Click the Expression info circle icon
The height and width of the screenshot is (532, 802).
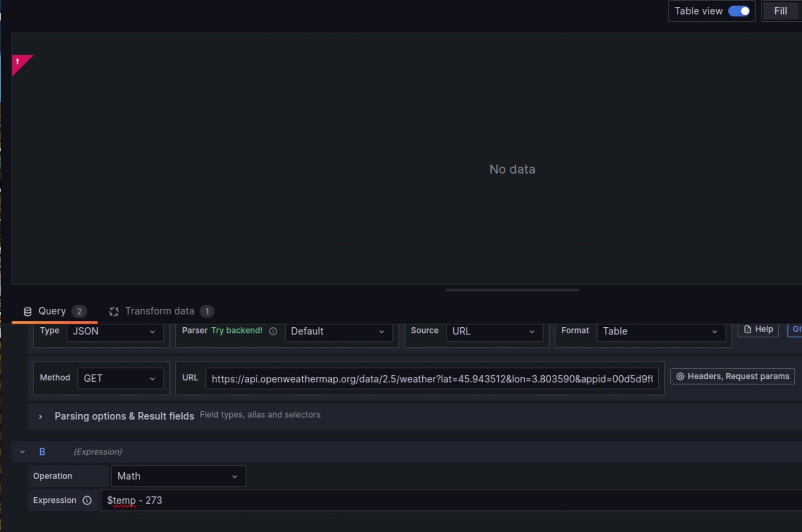pyautogui.click(x=87, y=500)
